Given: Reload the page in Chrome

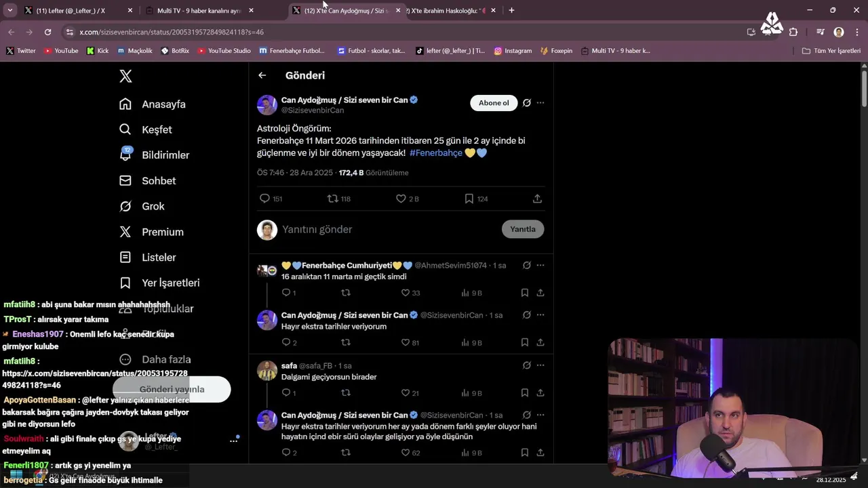Looking at the screenshot, I should pos(47,32).
